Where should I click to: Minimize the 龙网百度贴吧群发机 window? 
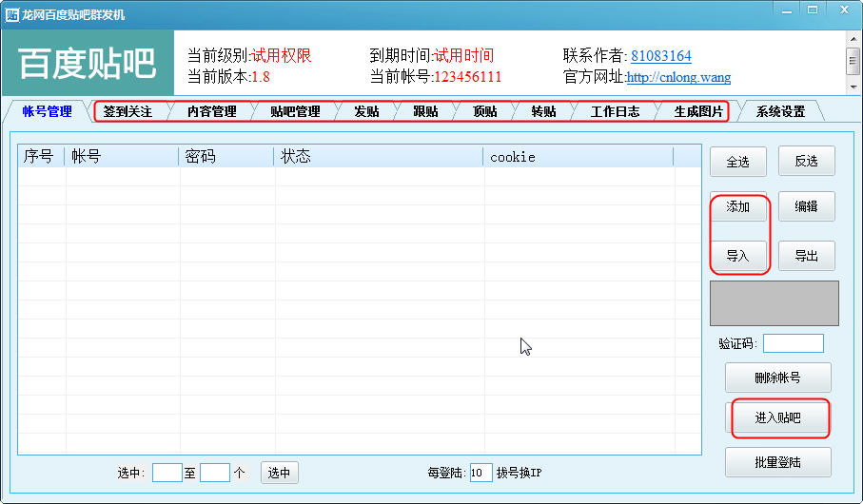787,10
